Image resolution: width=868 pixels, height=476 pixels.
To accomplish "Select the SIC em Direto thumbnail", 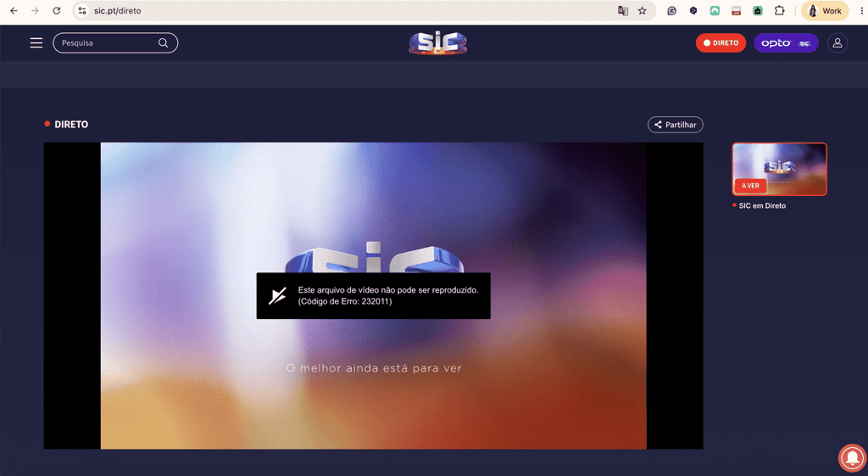I will (x=780, y=169).
